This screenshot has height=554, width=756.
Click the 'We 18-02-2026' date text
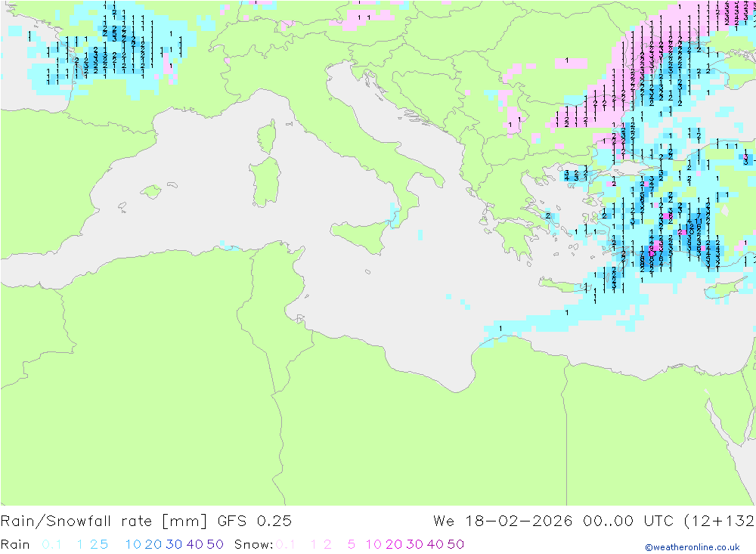(503, 522)
